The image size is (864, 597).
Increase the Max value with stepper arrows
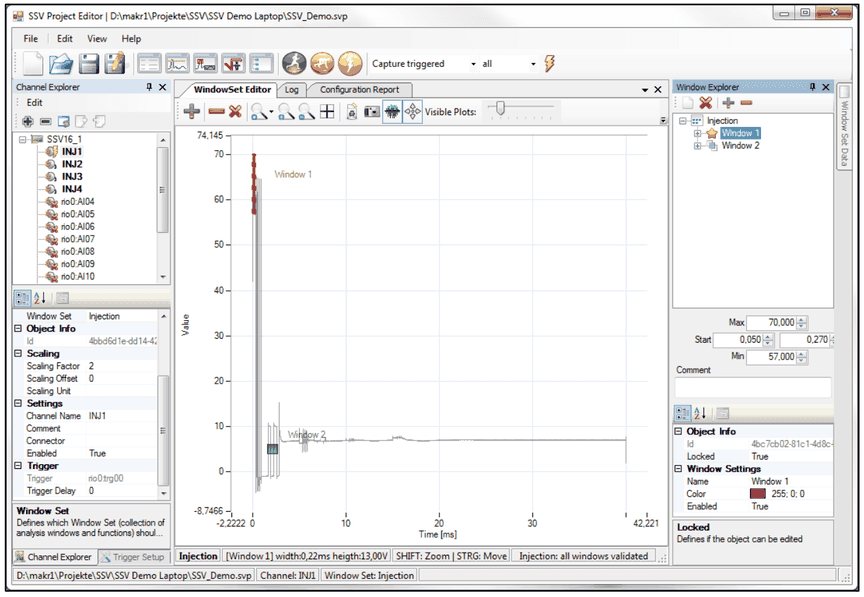click(x=802, y=320)
